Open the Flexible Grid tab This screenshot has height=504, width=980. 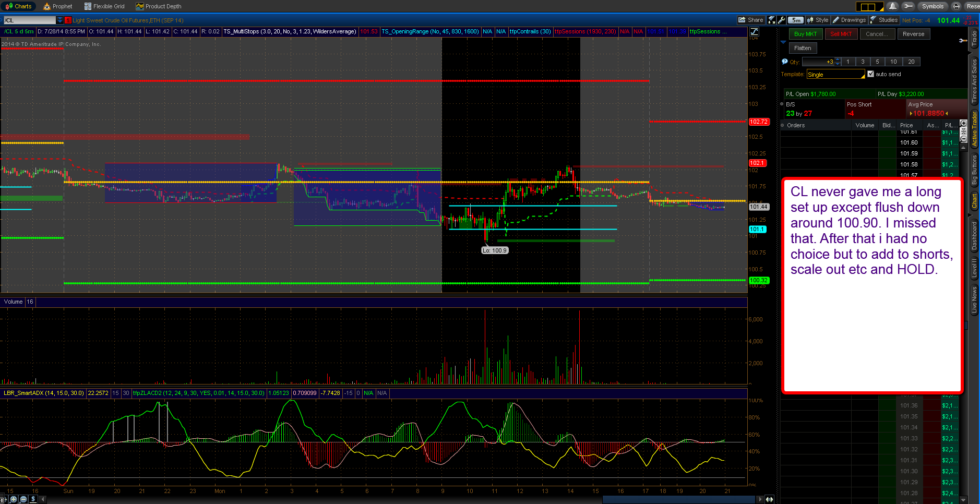[x=104, y=6]
